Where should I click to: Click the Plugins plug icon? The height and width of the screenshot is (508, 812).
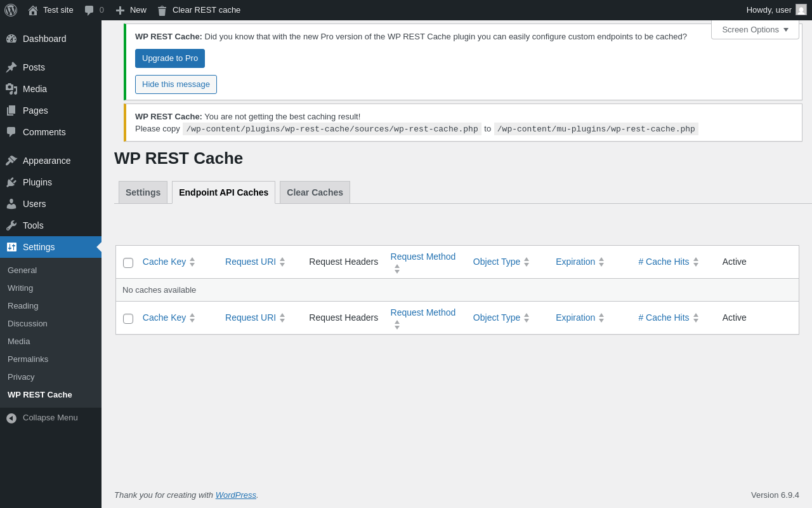pyautogui.click(x=11, y=182)
